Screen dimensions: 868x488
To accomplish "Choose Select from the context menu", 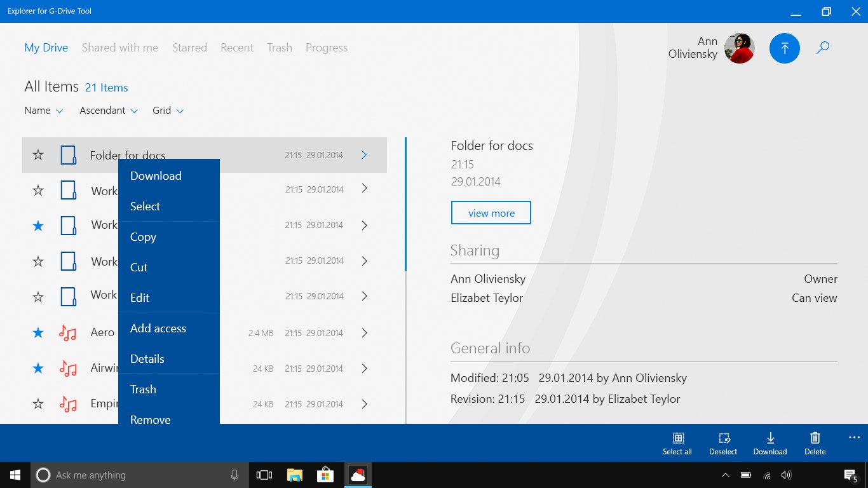I will coord(169,207).
